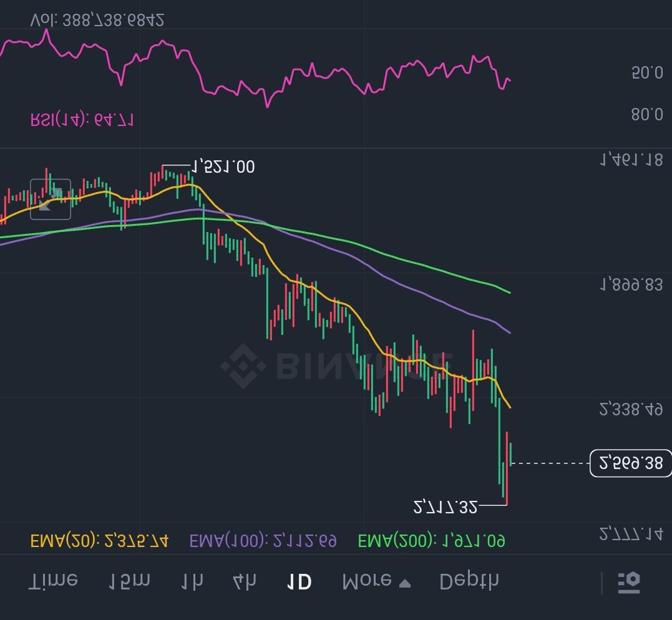672x620 pixels.
Task: Select the 4h interval tab
Action: (245, 581)
